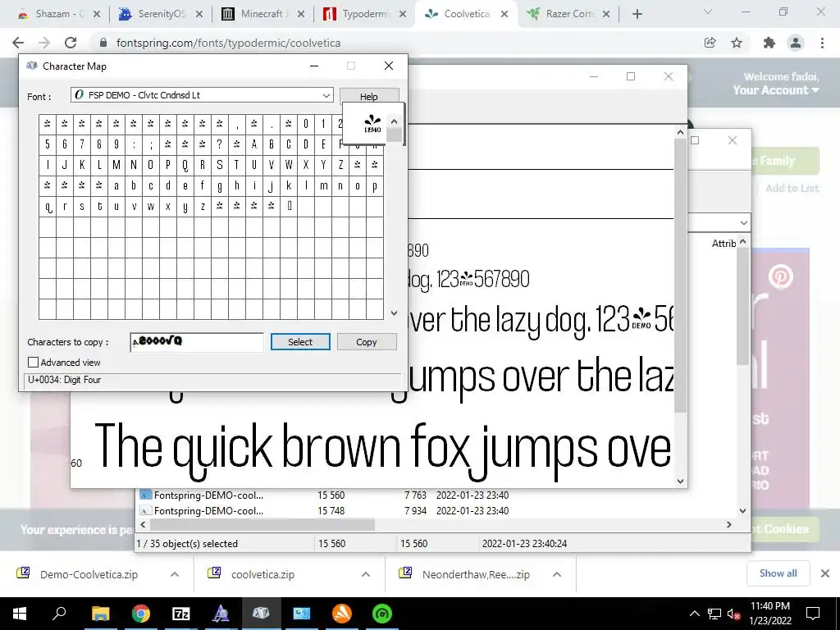Image resolution: width=840 pixels, height=630 pixels.
Task: Click the Select button
Action: point(300,342)
